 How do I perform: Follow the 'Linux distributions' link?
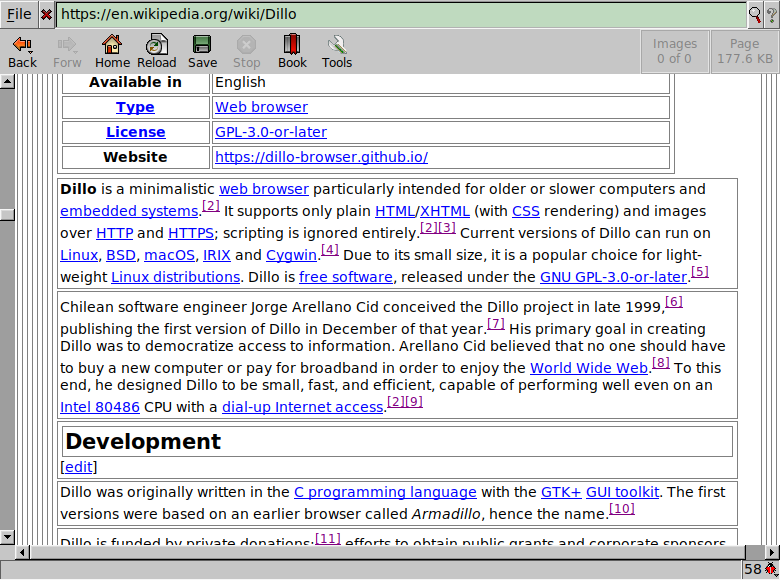(x=176, y=277)
